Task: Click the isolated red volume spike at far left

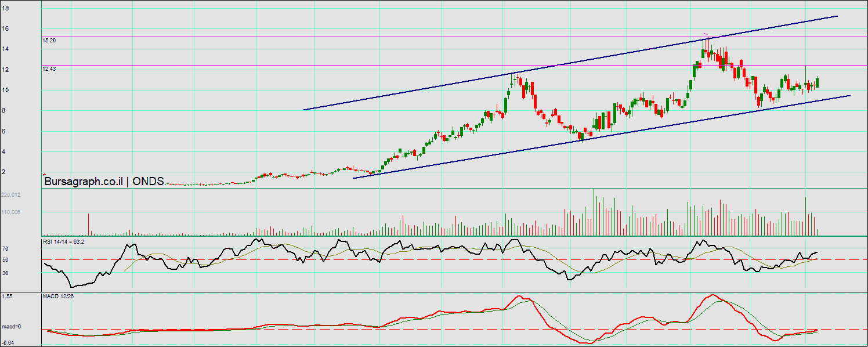Action: [x=88, y=224]
